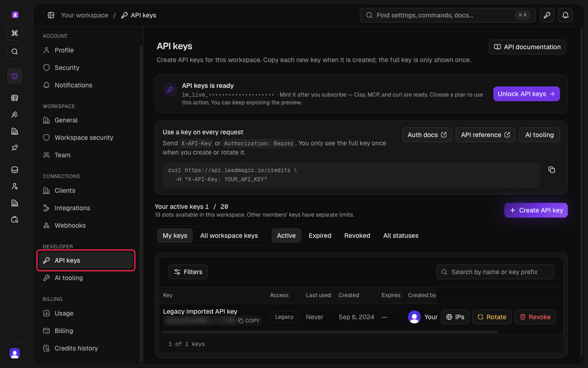
Task: Focus the Find settings, commands, docs search box
Action: tap(448, 15)
